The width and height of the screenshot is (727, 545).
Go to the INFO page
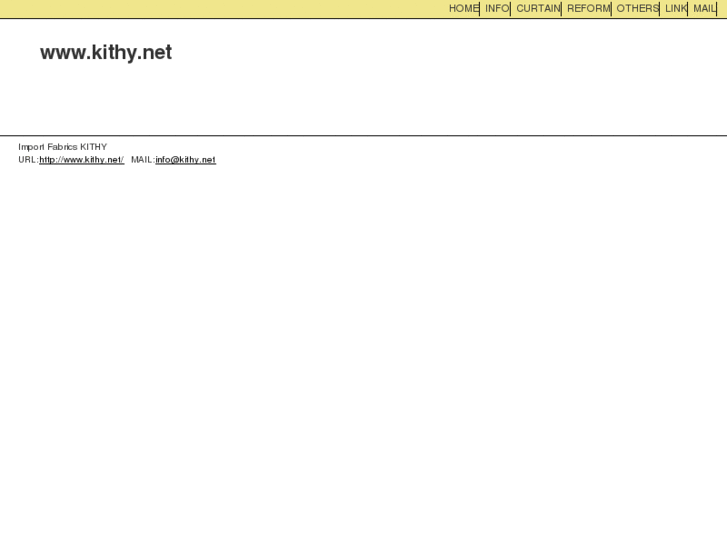[x=497, y=8]
